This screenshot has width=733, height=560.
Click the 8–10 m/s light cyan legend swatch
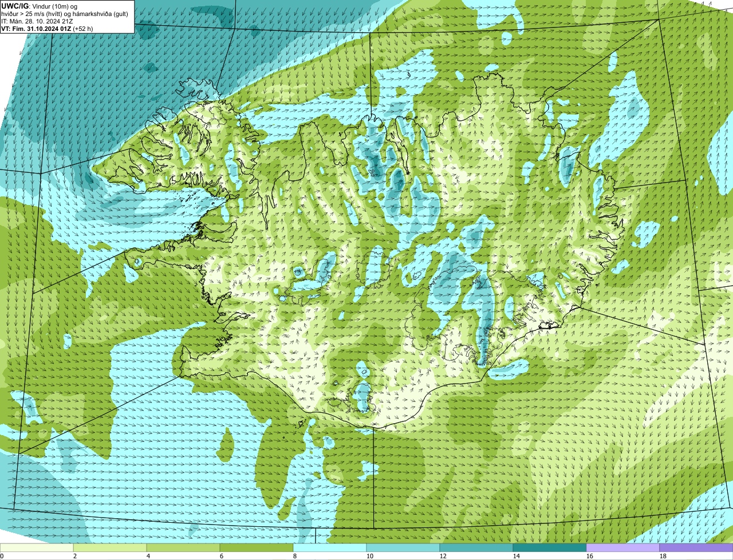click(x=330, y=547)
